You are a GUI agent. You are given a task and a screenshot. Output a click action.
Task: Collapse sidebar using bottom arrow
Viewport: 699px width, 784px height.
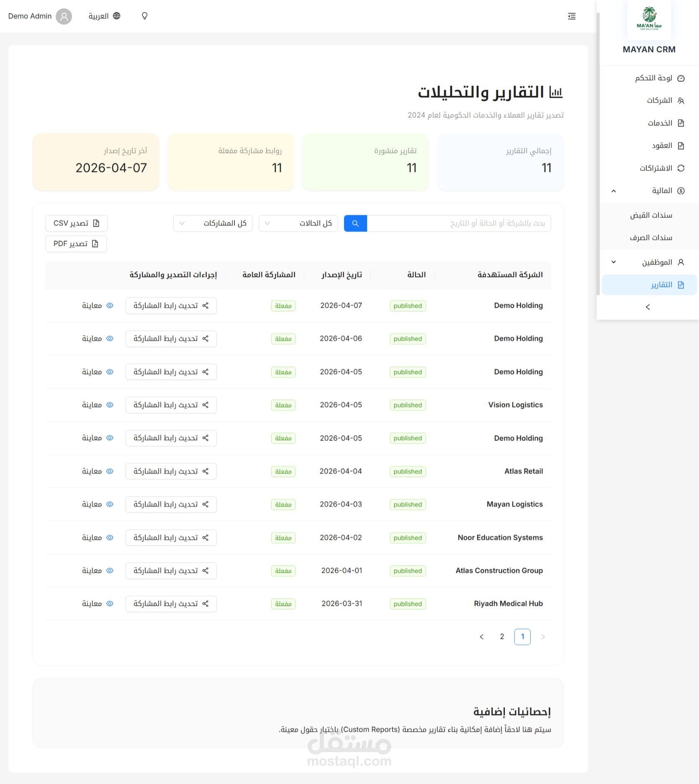(648, 307)
